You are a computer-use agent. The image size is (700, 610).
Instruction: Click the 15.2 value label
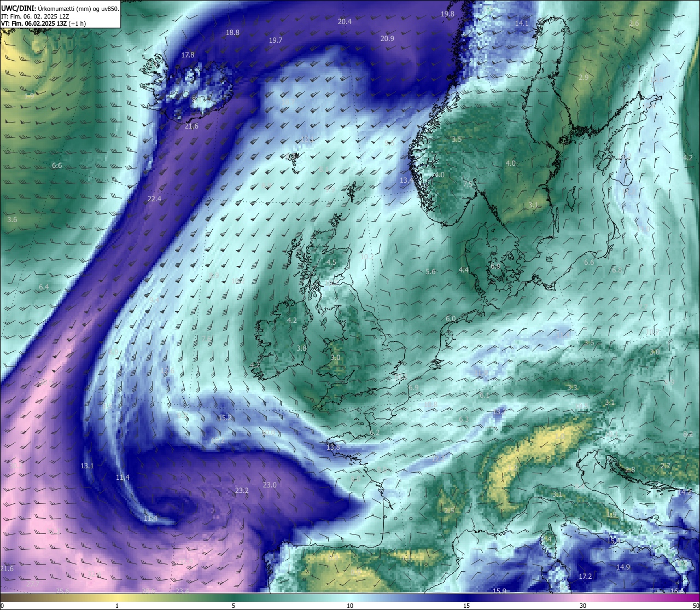pyautogui.click(x=225, y=417)
